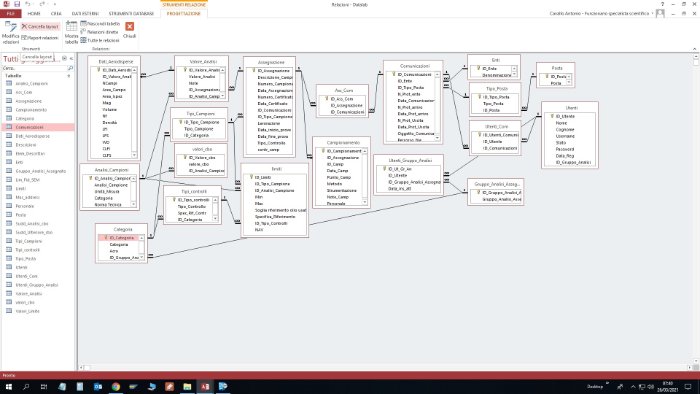Switch to the STRUMENTI DATABASE tab
The width and height of the screenshot is (700, 394).
[x=131, y=13]
